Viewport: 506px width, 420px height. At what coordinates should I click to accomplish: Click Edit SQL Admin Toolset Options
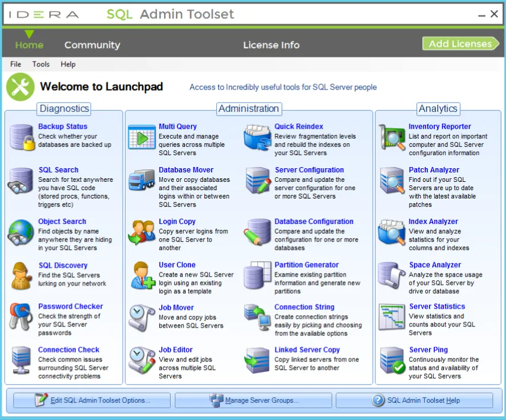coord(91,400)
